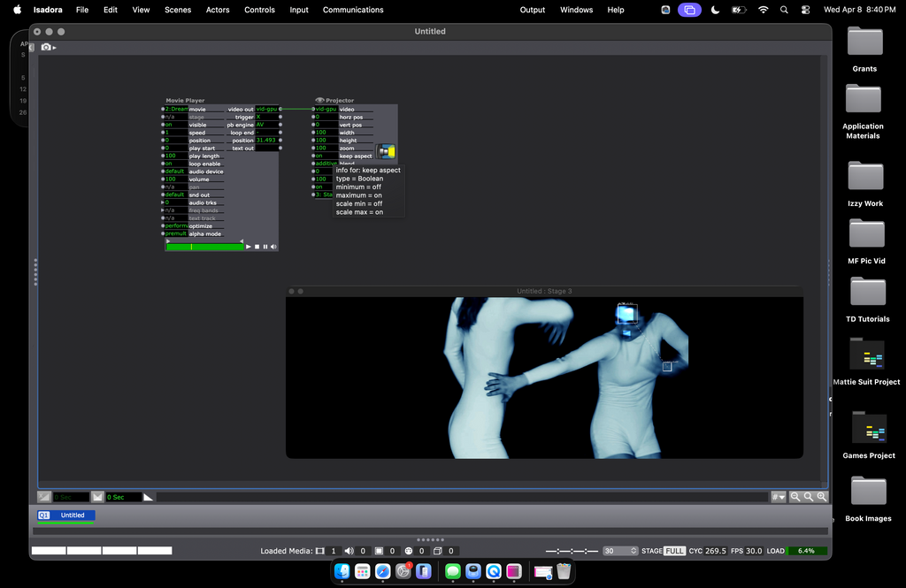Zoom in with the plus magnifier icon
Viewport: 906px width, 588px height.
(x=822, y=497)
